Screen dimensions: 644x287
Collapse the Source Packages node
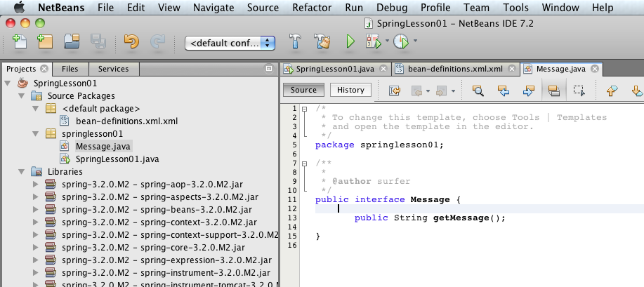tap(21, 96)
